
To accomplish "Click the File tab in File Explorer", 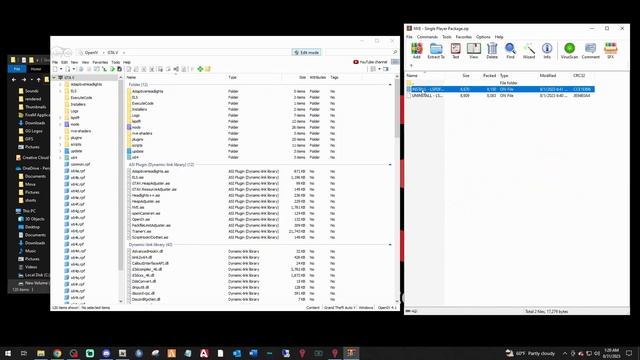I will click(x=17, y=69).
